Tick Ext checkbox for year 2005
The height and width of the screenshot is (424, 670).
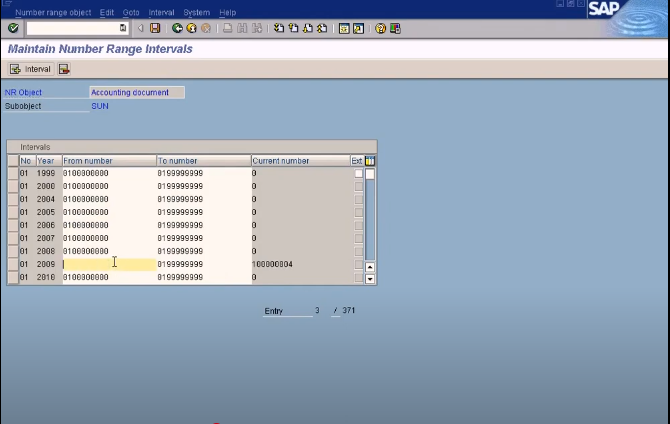(x=359, y=212)
